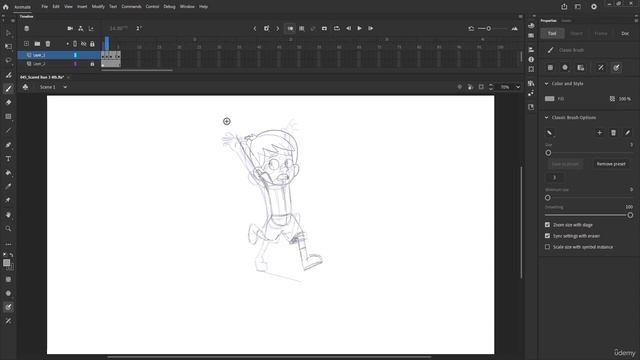Click the Remove preset button

point(611,164)
